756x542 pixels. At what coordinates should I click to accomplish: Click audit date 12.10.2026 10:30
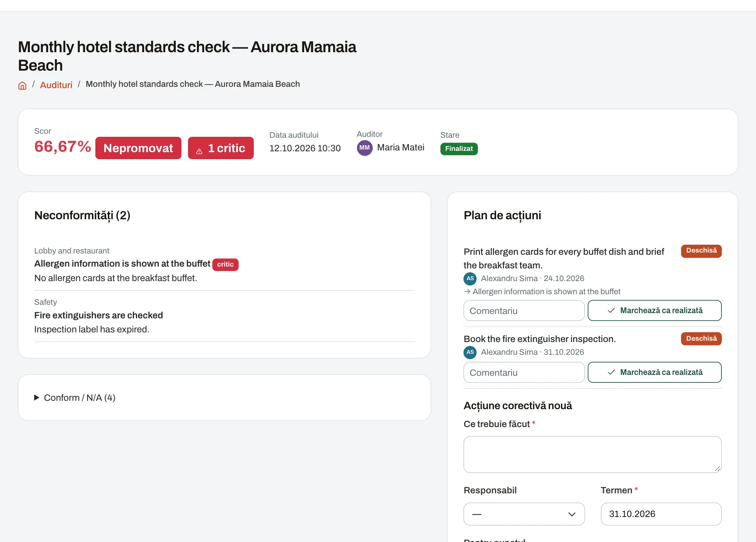tap(305, 148)
